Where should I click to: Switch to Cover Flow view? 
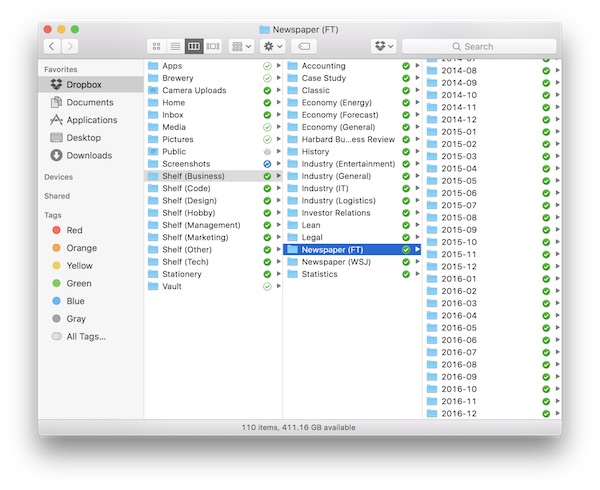click(212, 46)
